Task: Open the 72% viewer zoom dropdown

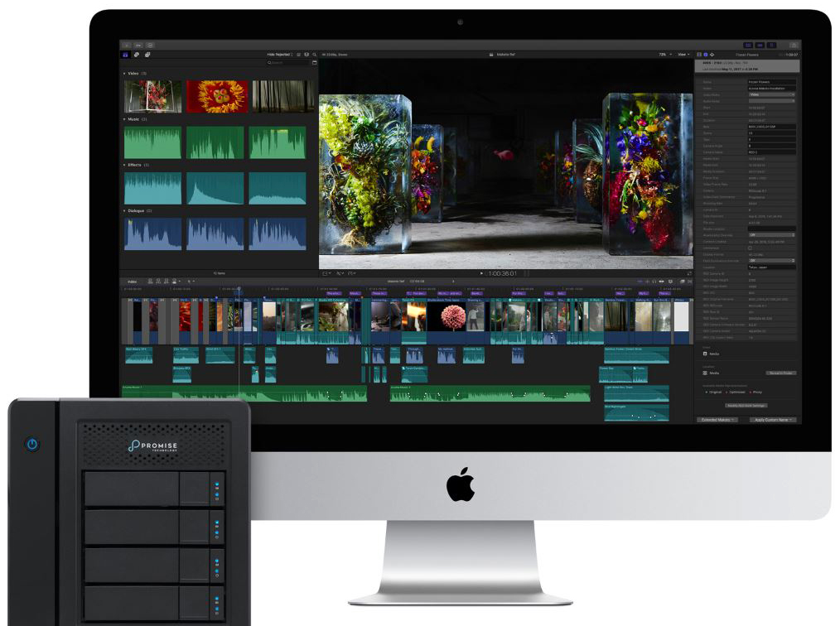Action: 665,55
